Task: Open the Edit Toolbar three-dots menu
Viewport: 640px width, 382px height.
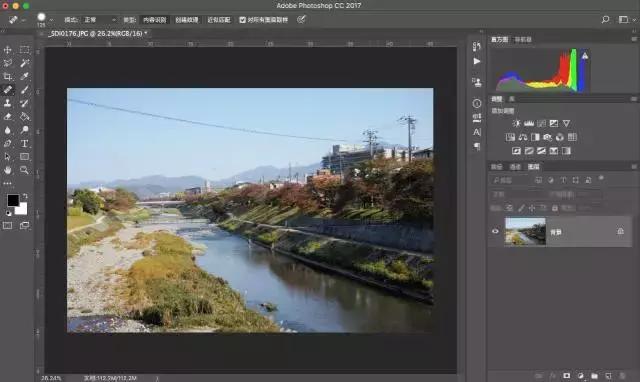Action: pyautogui.click(x=7, y=184)
